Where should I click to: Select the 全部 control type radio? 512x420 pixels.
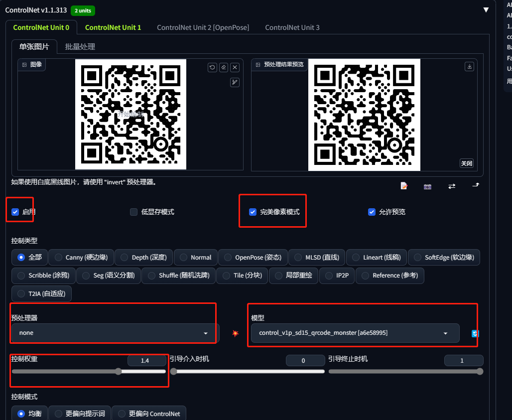(30, 258)
